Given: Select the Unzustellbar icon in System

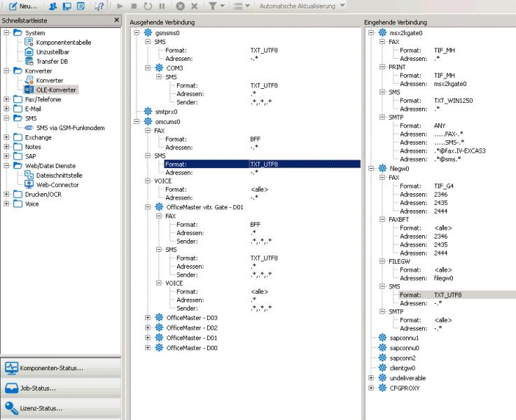Looking at the screenshot, I should point(29,52).
